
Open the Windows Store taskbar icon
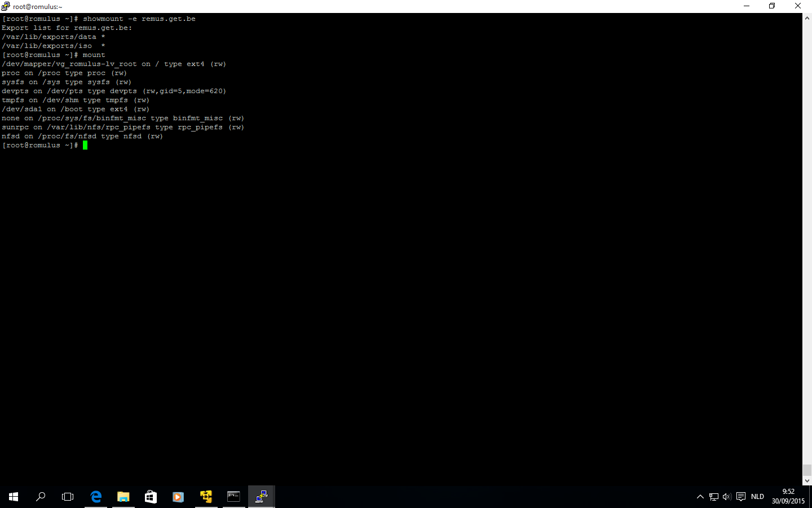151,497
